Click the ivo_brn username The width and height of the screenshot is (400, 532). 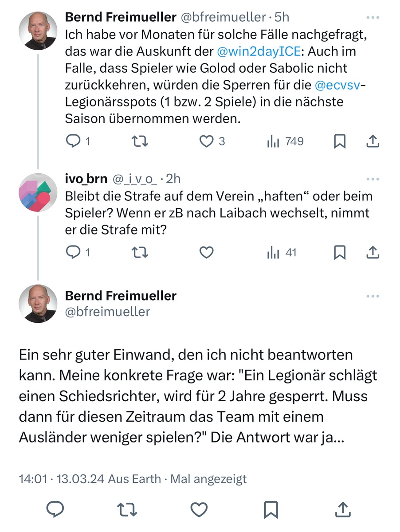pyautogui.click(x=86, y=179)
